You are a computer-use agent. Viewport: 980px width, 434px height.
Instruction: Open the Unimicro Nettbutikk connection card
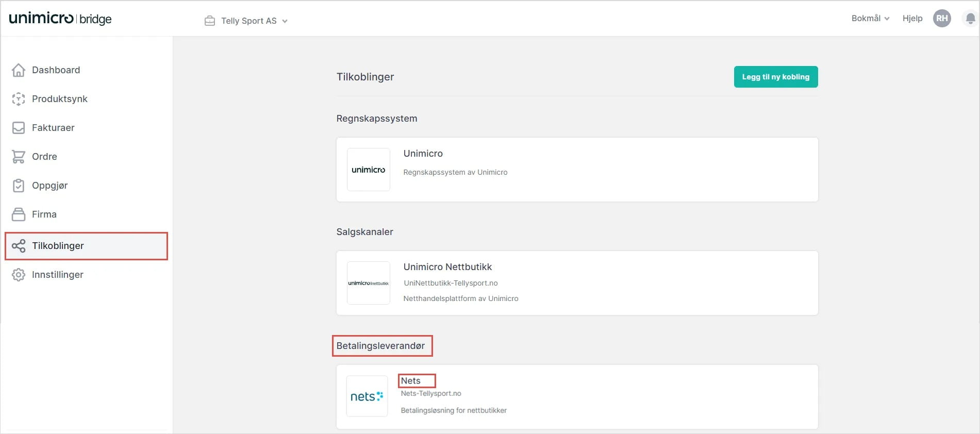pyautogui.click(x=577, y=283)
